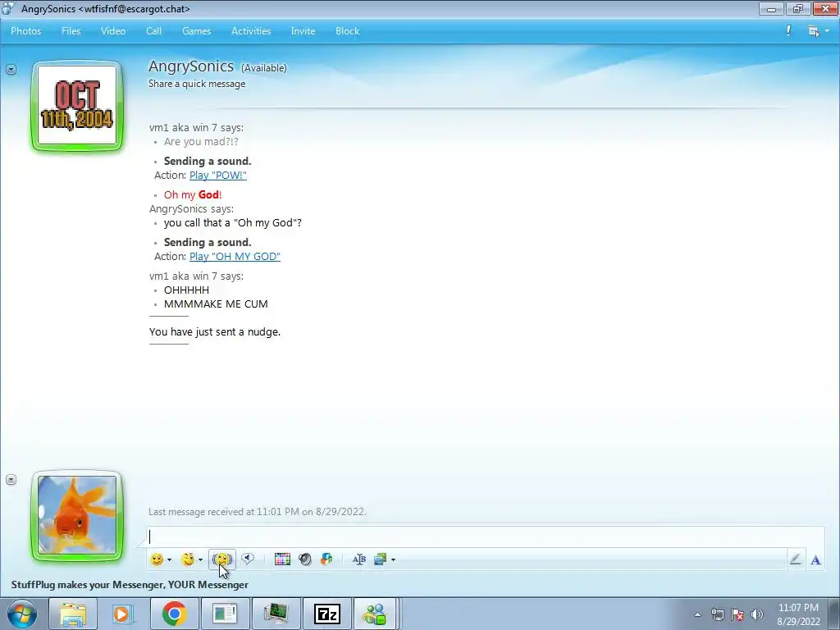
Task: Block this contact using Block menu
Action: [x=348, y=31]
